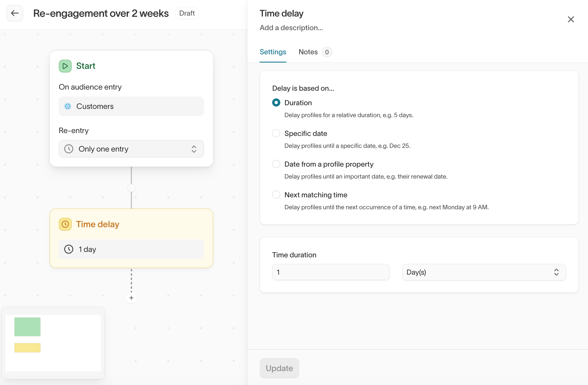
Task: Select Next matching time option
Action: point(276,195)
